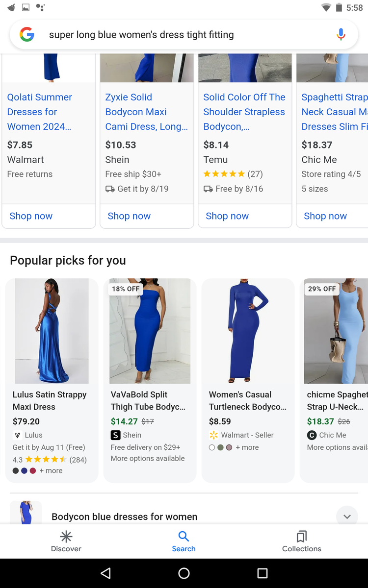The width and height of the screenshot is (368, 588).
Task: Open the Collections tab
Action: [301, 541]
